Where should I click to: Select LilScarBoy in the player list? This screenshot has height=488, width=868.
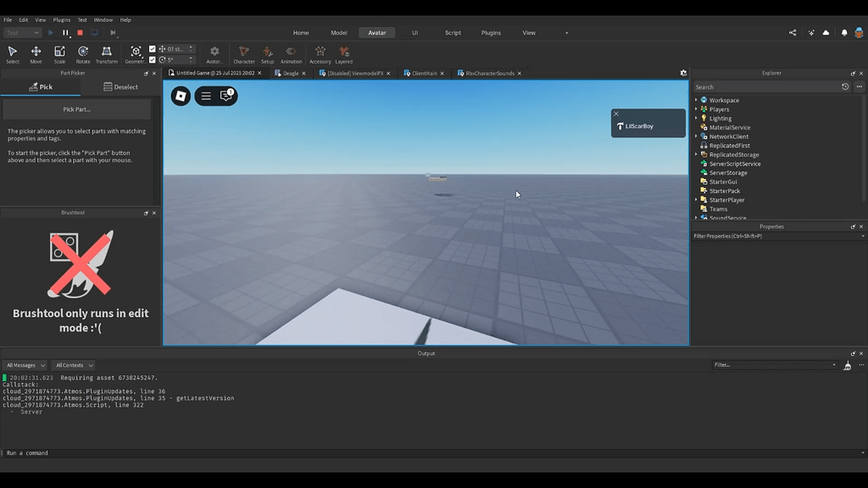639,126
